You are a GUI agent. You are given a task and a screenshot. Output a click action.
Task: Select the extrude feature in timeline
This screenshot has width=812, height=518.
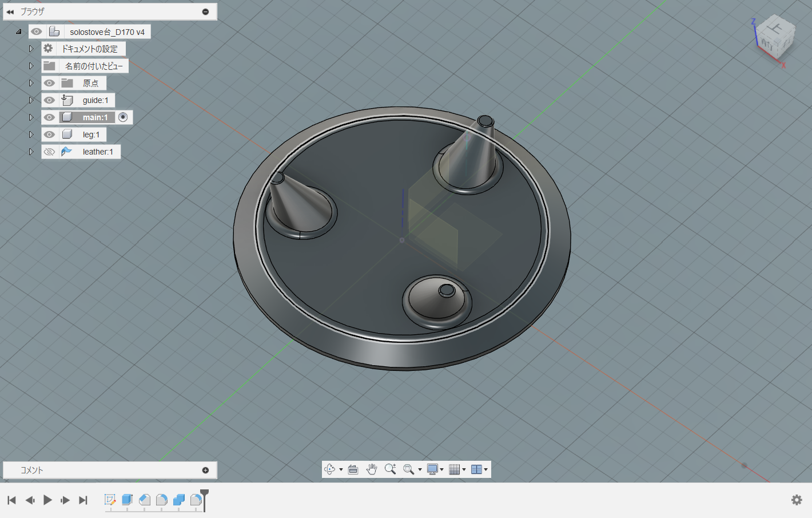tap(127, 500)
